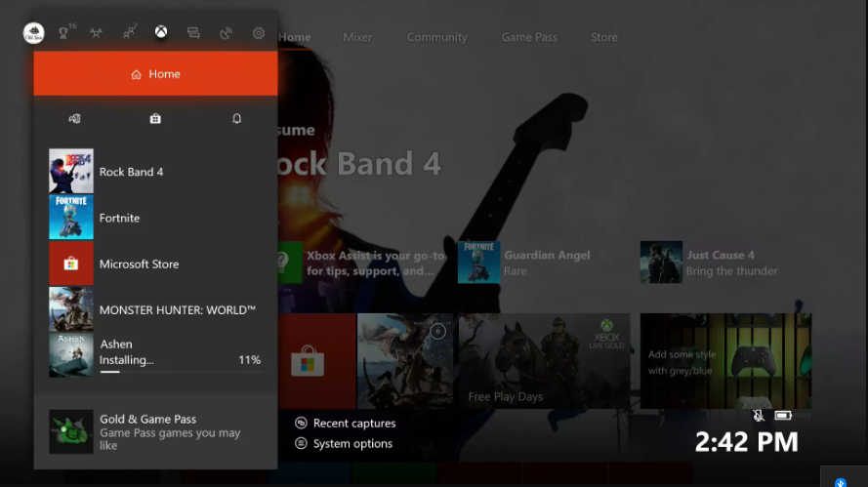Switch to the Home dashboard tab
868x487 pixels.
pos(295,37)
